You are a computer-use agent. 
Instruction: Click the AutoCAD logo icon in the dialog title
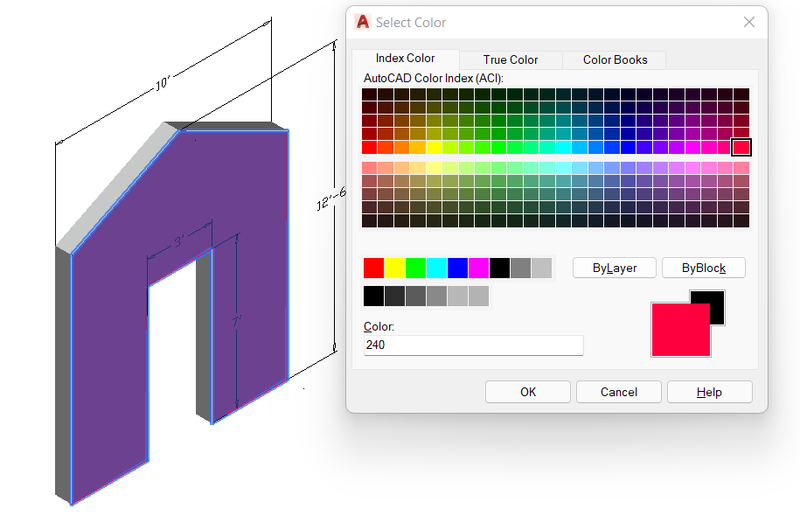[363, 22]
